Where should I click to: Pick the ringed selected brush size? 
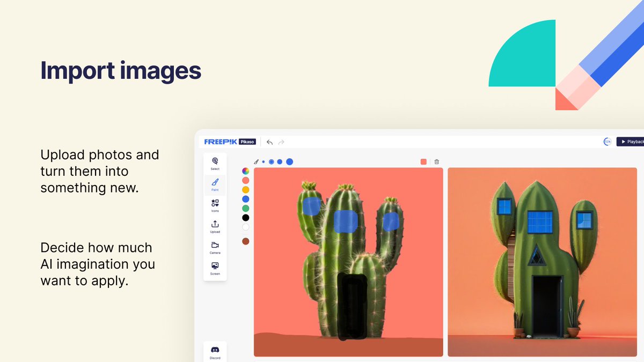[272, 161]
